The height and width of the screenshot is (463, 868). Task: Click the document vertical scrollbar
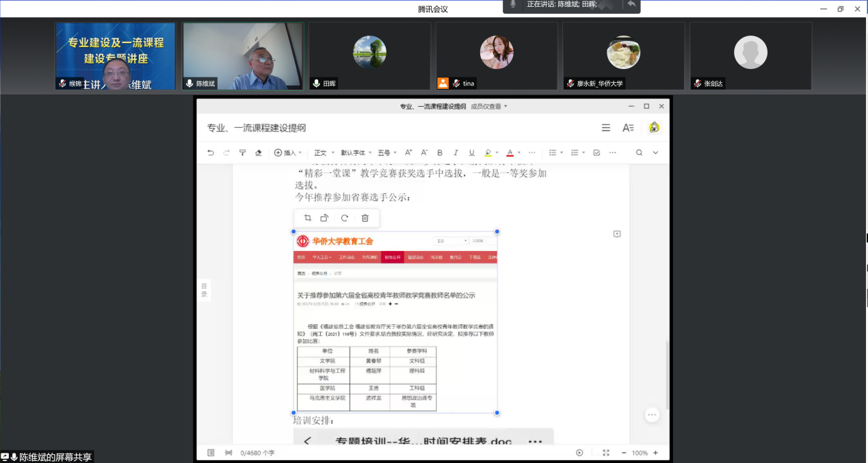click(667, 375)
